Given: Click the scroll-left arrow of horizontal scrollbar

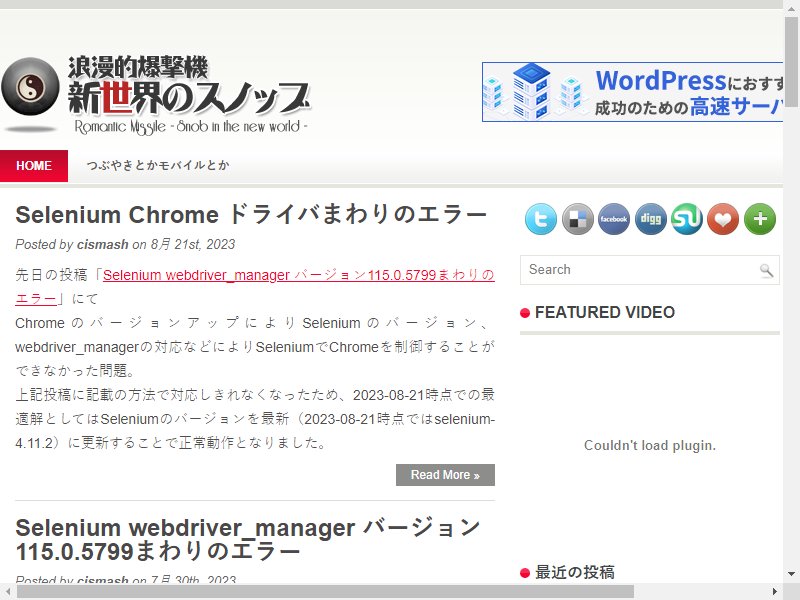Looking at the screenshot, I should pyautogui.click(x=8, y=592).
